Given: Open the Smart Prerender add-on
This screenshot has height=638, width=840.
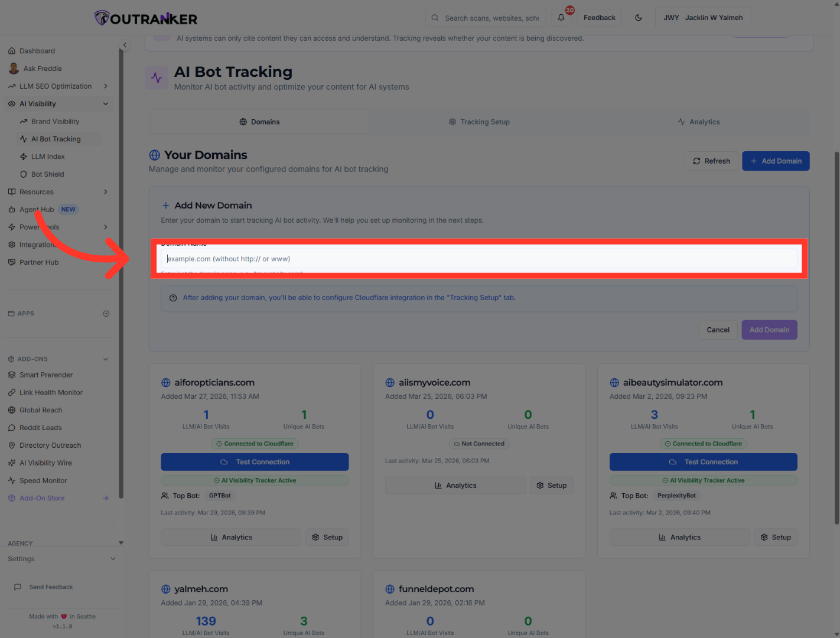Looking at the screenshot, I should (45, 375).
